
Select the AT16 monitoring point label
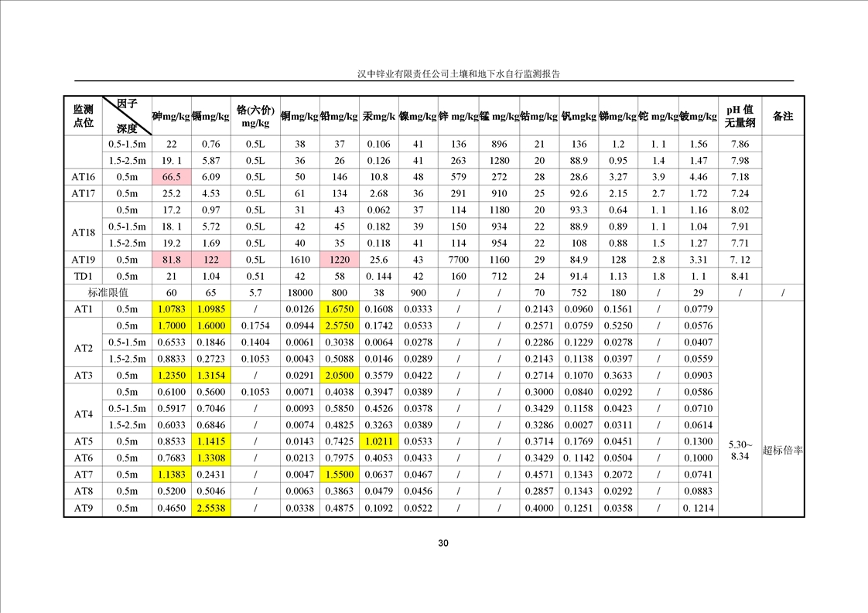pos(83,177)
